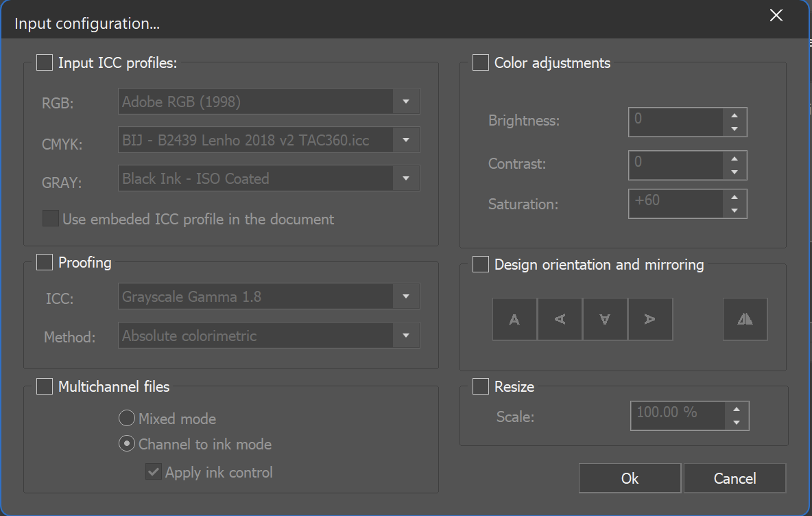The width and height of the screenshot is (812, 516).
Task: Toggle the mirror design button
Action: tap(745, 319)
